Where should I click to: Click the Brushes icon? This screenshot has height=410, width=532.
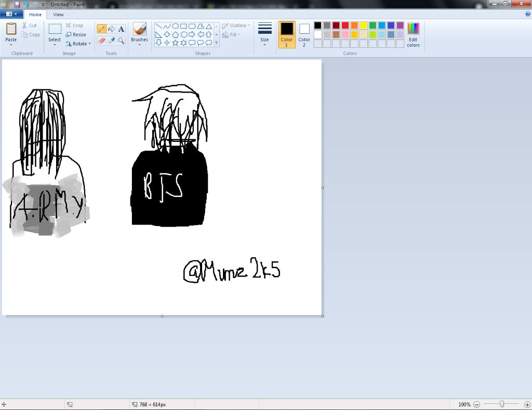tap(139, 29)
